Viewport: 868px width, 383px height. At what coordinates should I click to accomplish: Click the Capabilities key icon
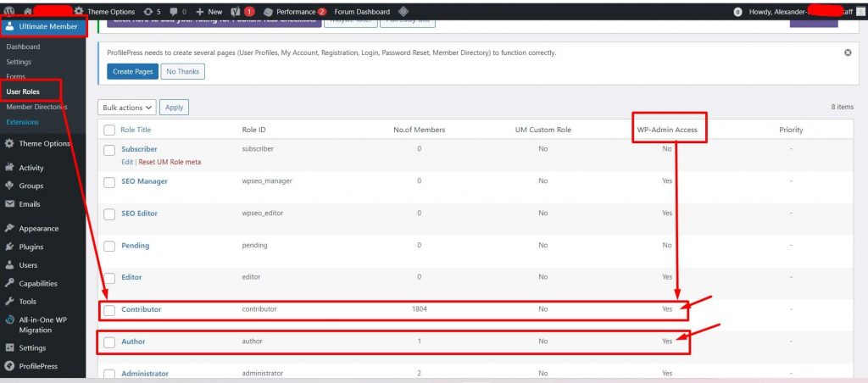[9, 283]
